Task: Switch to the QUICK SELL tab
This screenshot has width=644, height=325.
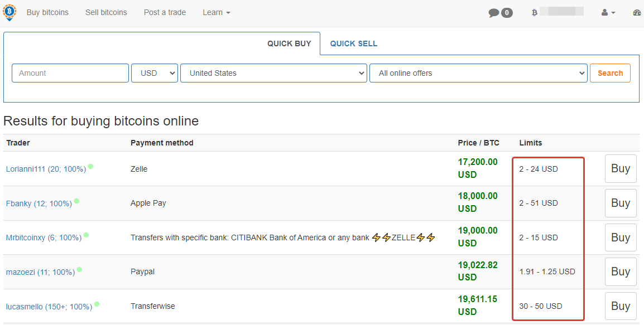Action: (x=354, y=43)
